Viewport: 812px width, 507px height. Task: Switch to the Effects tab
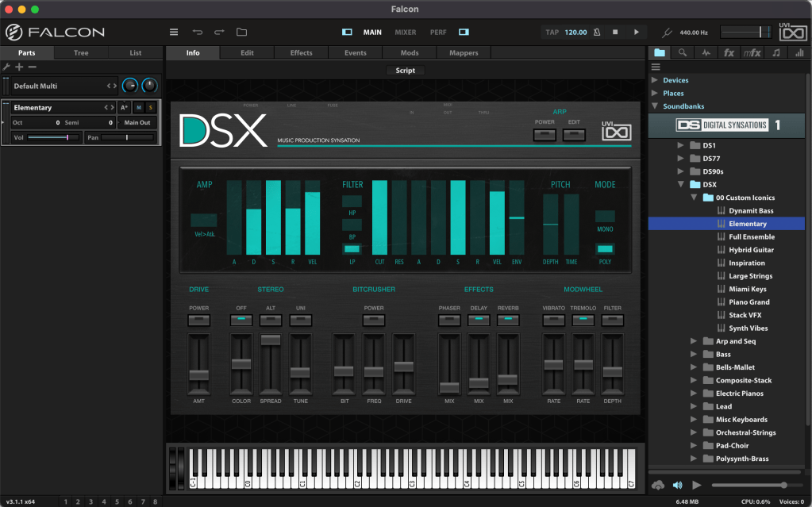301,53
